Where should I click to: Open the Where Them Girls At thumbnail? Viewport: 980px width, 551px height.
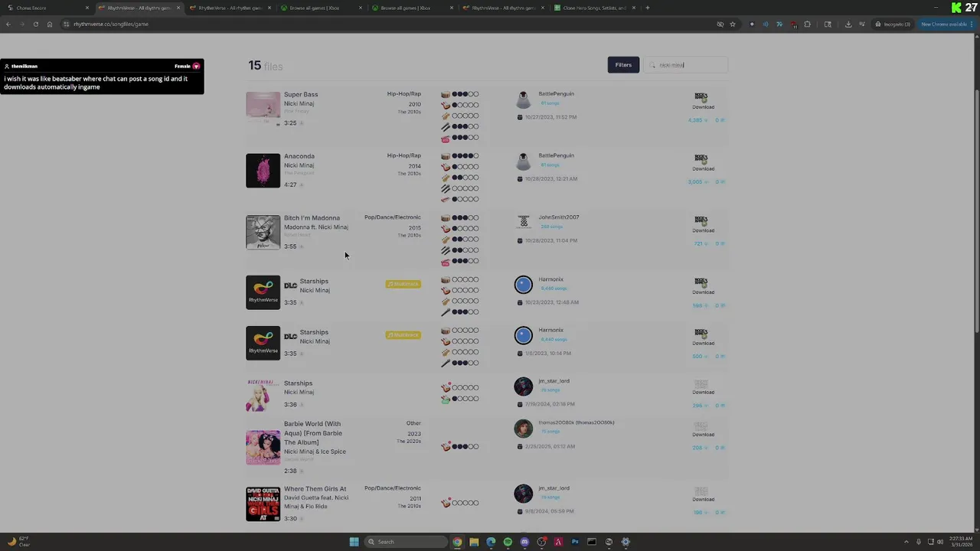(x=263, y=504)
